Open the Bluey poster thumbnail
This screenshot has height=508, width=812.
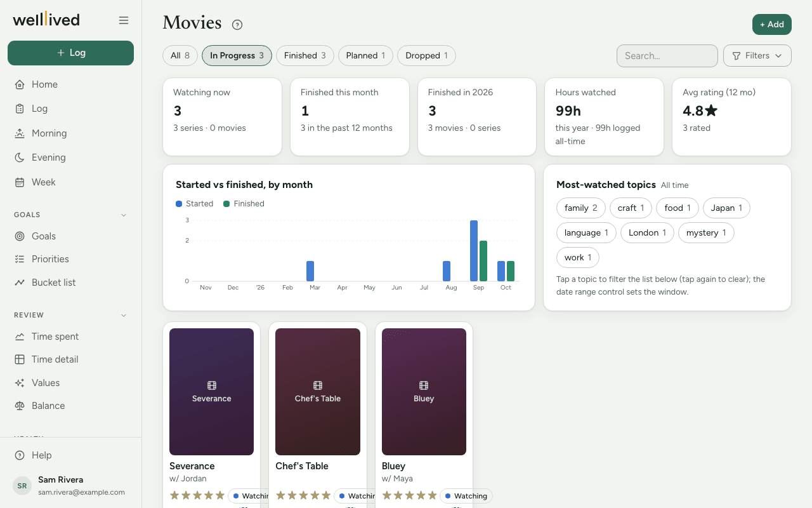tap(424, 392)
